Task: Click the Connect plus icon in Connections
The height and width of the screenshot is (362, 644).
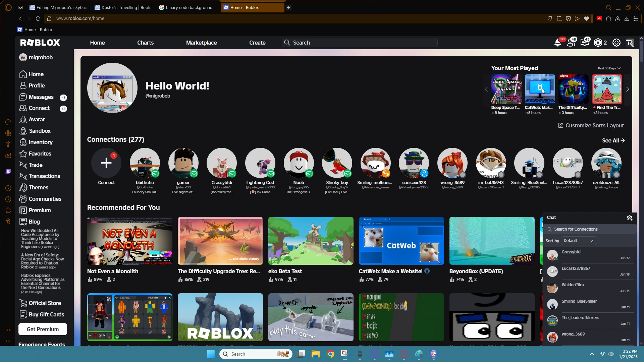Action: [106, 163]
